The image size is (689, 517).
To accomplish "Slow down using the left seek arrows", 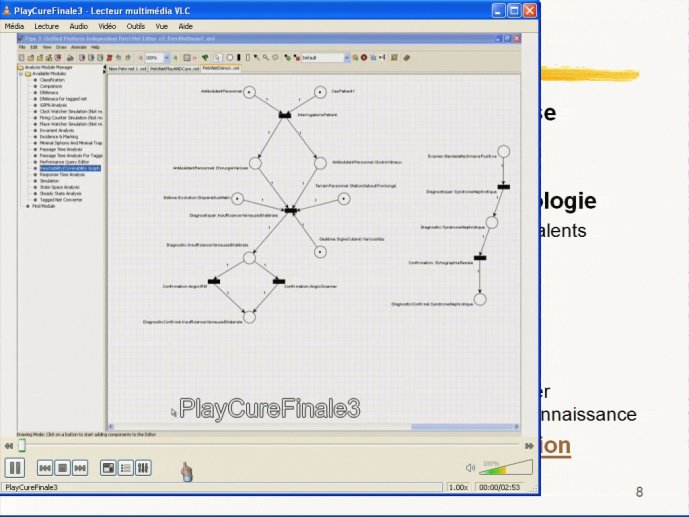I will [x=9, y=446].
